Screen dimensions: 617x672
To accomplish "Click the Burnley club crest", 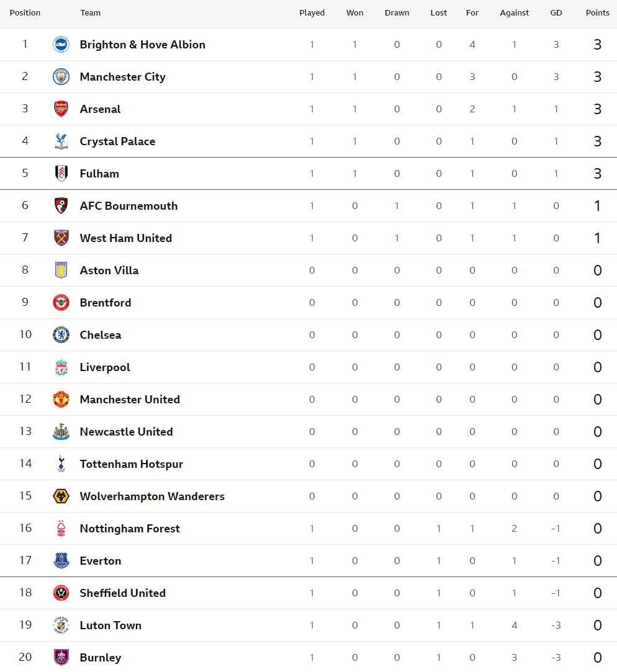I will tap(61, 658).
